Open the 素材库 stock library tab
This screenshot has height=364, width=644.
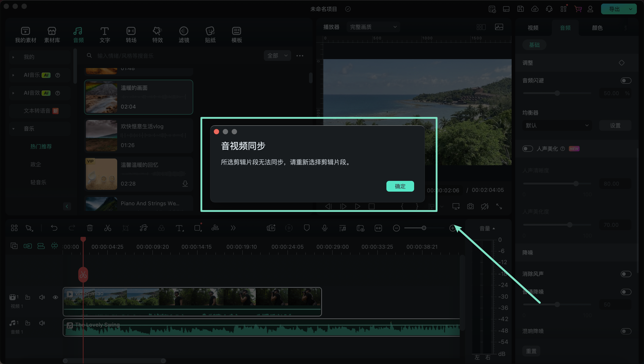point(52,35)
